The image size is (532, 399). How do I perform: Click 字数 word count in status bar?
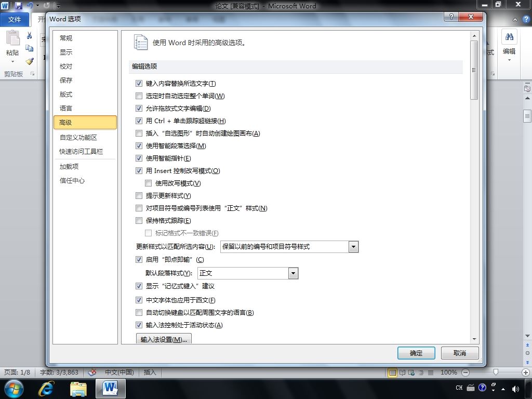point(59,372)
